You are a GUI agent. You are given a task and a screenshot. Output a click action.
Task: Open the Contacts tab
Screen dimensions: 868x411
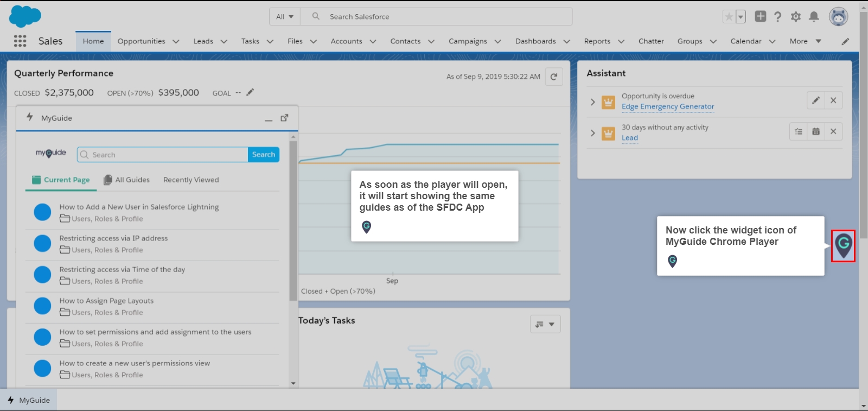pyautogui.click(x=405, y=41)
